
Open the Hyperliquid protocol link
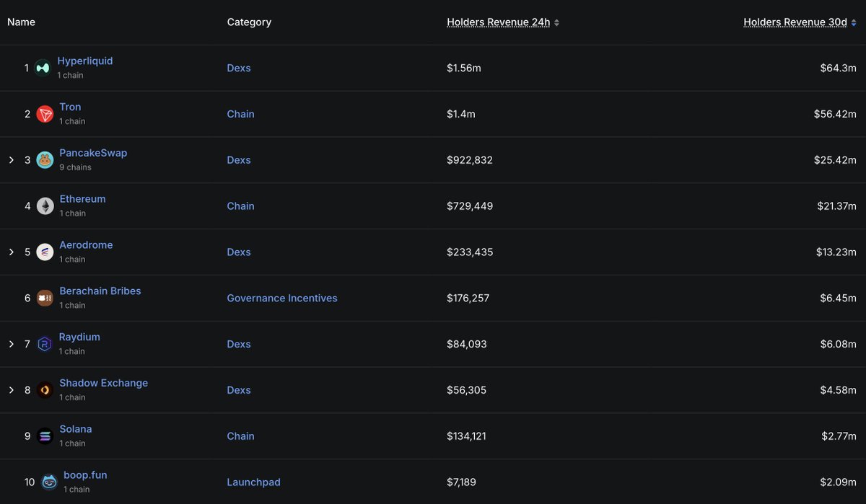click(x=85, y=61)
